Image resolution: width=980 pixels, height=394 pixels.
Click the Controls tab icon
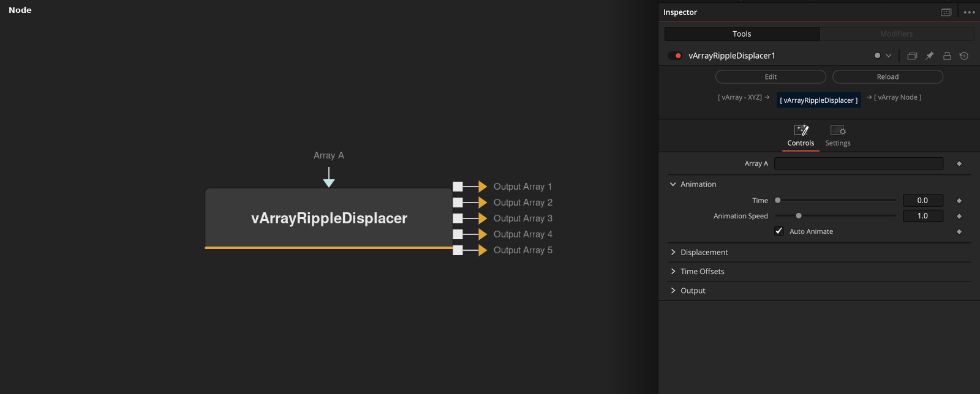coord(801,130)
